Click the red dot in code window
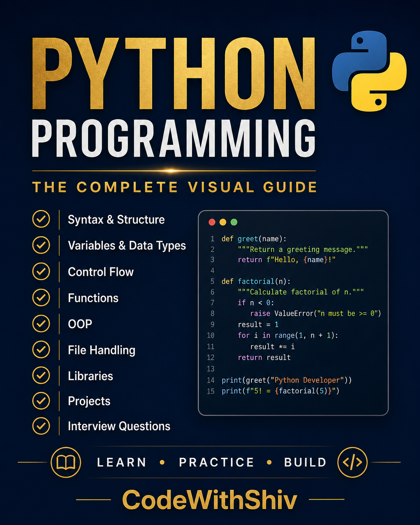Image resolution: width=420 pixels, height=525 pixels. tap(212, 222)
